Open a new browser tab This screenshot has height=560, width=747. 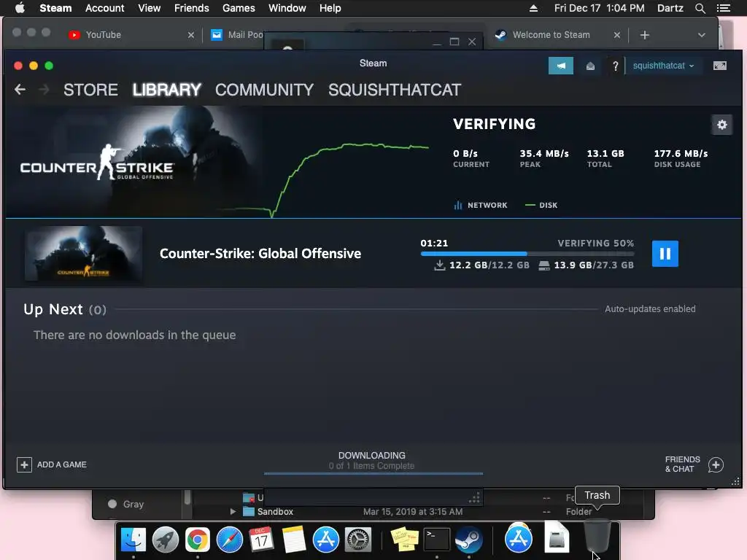644,35
